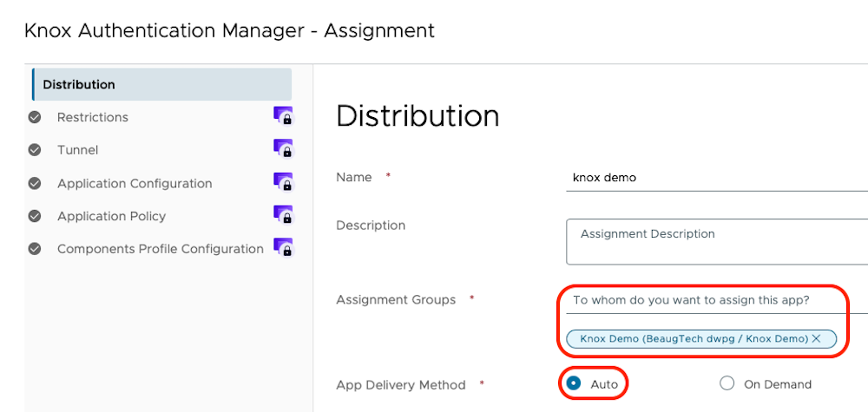Select the On Demand delivery method
868x412 pixels.
(x=727, y=383)
